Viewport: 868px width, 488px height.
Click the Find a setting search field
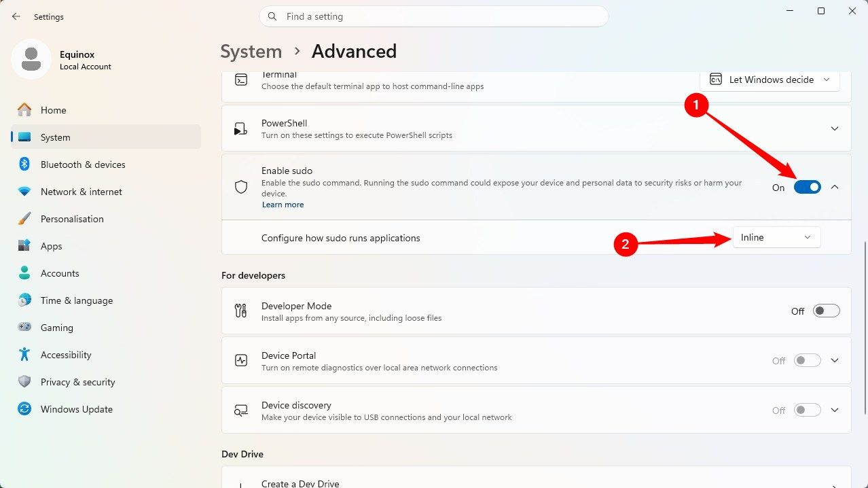click(433, 16)
